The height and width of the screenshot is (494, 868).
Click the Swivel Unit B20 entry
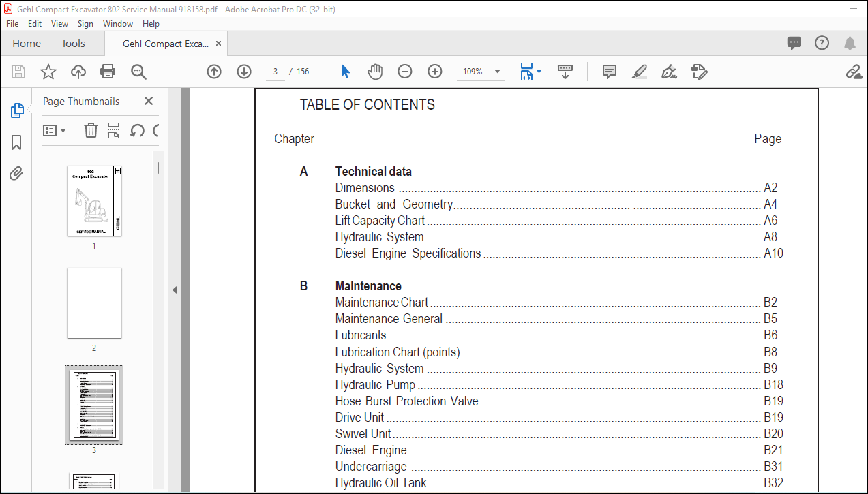click(559, 434)
